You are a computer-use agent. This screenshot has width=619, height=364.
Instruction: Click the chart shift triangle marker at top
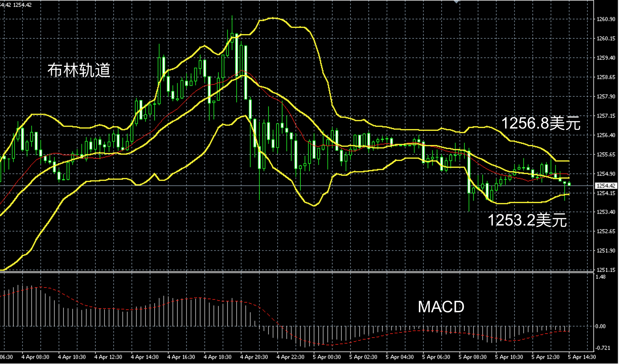[456, 2]
